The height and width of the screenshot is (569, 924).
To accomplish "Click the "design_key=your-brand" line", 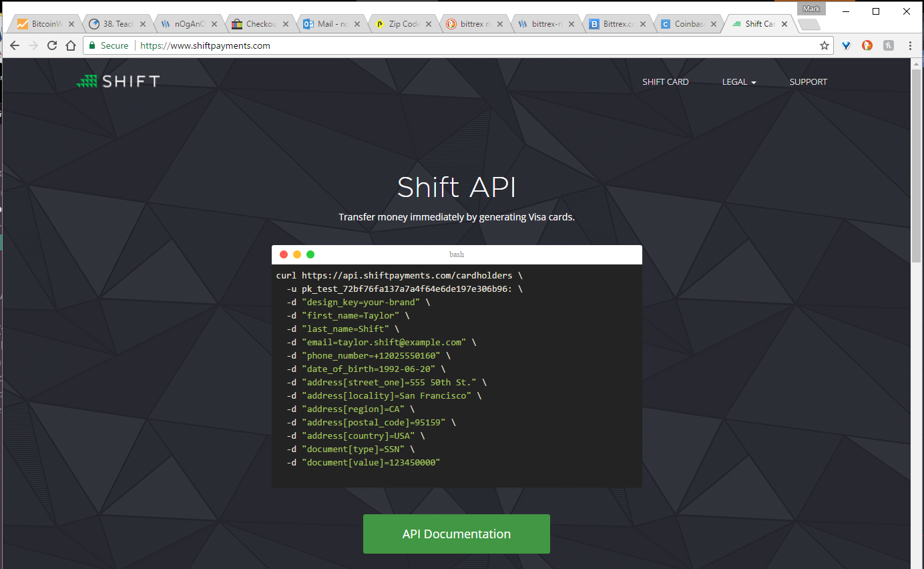I will (358, 302).
